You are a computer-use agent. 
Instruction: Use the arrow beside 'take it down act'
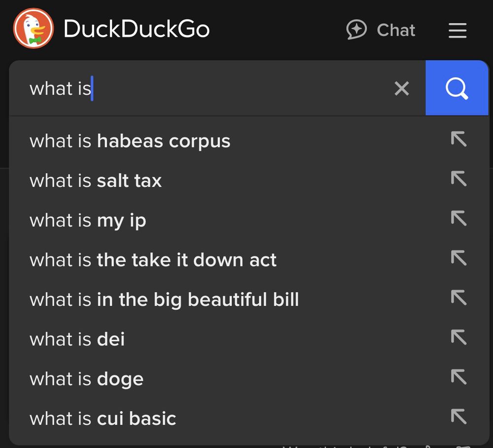click(x=458, y=258)
